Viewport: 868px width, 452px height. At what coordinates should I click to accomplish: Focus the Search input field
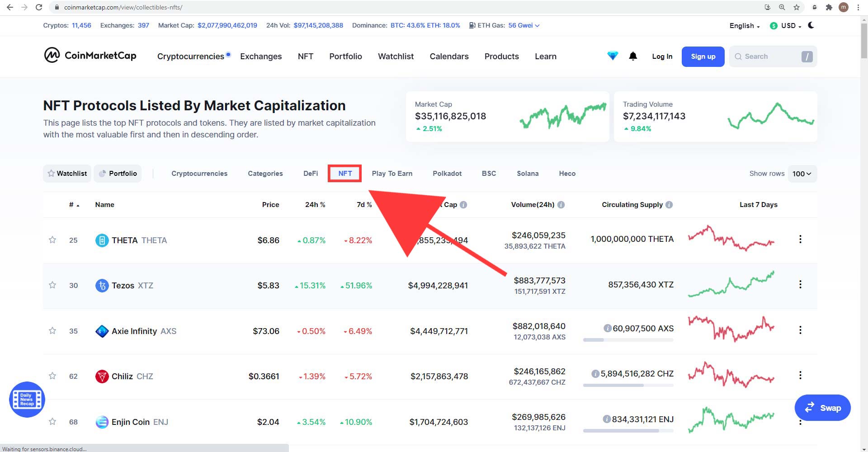(773, 56)
